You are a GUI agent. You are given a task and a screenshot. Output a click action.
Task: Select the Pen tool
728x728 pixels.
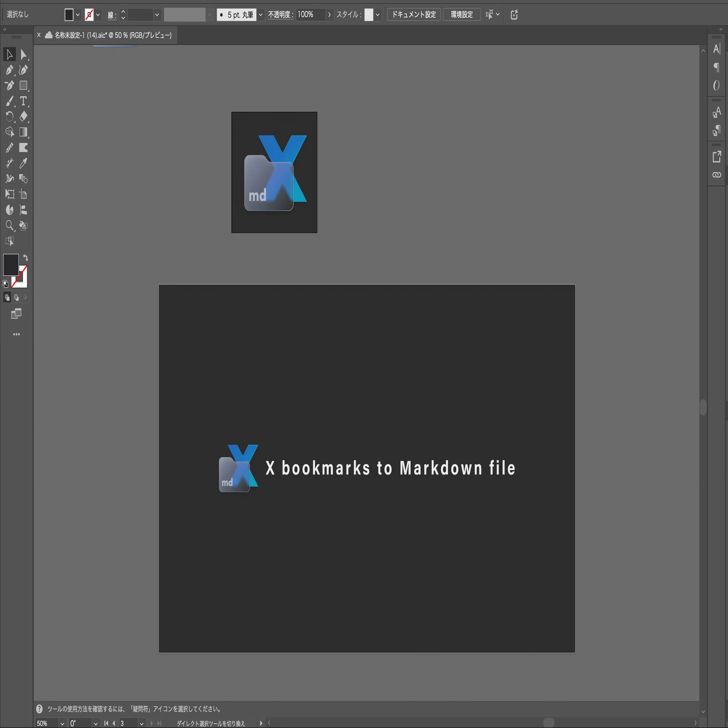9,70
